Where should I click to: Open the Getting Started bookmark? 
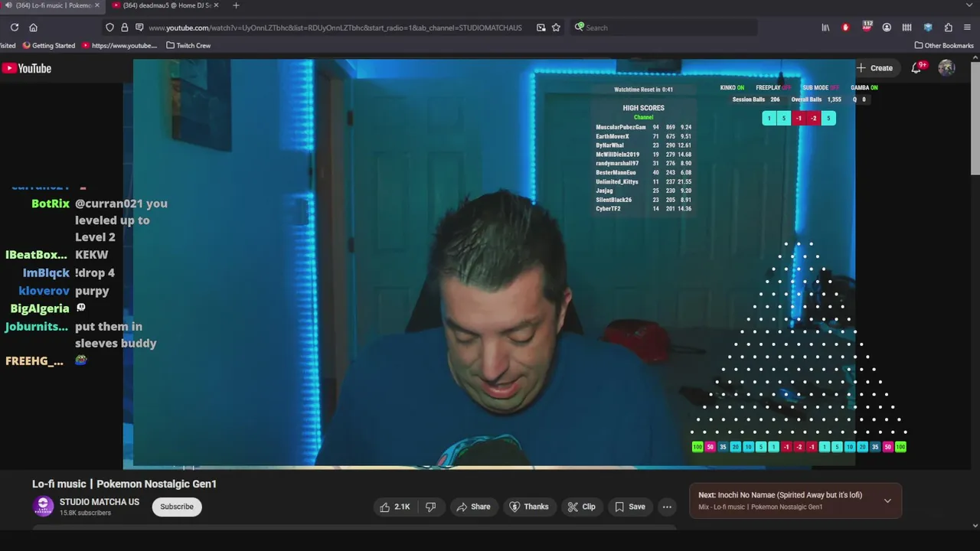pyautogui.click(x=49, y=45)
